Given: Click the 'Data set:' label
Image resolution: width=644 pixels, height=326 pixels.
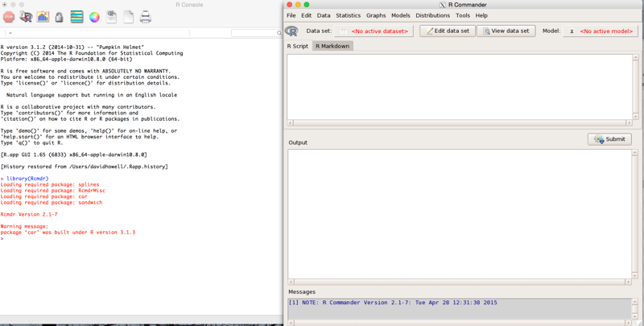Looking at the screenshot, I should point(319,31).
